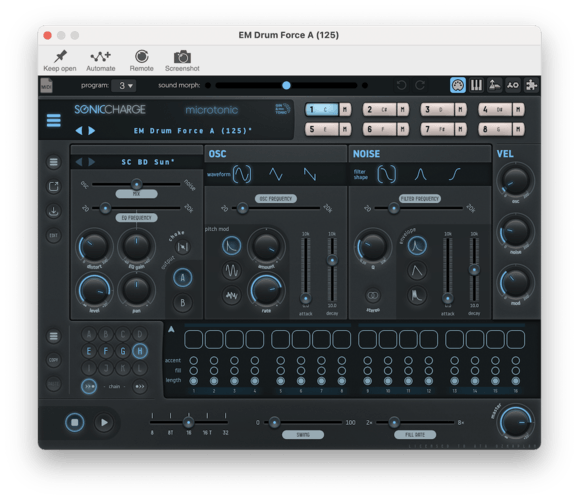Screen dimensions: 579x500
Task: Click the swing slider handle
Action: point(274,422)
